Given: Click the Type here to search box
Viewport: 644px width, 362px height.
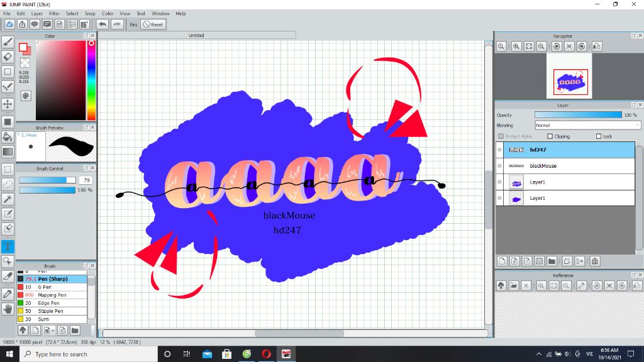Looking at the screenshot, I should [89, 354].
